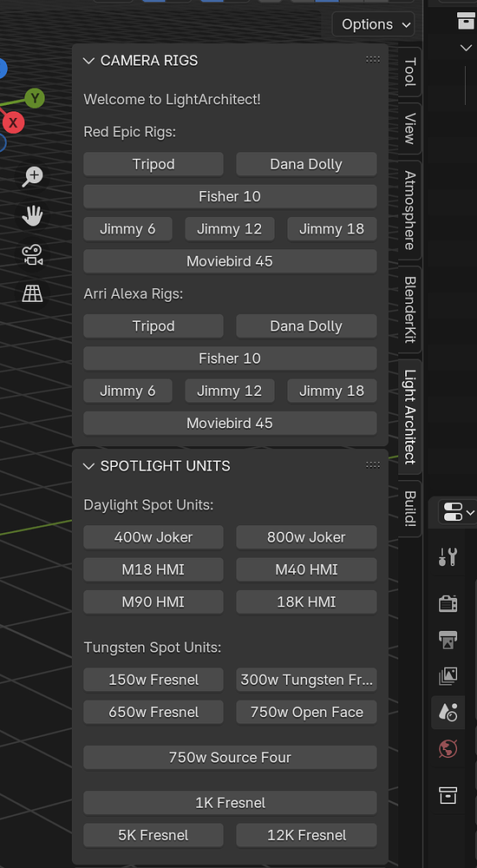Viewport: 477px width, 868px height.
Task: Open the Render properties camera icon
Action: pos(448,603)
